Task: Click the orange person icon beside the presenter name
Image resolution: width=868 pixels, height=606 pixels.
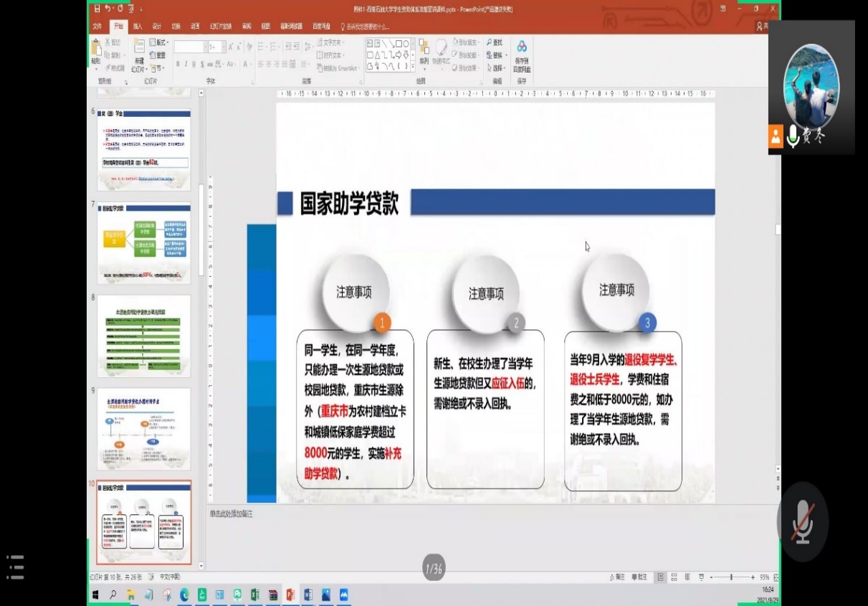Action: pos(776,136)
